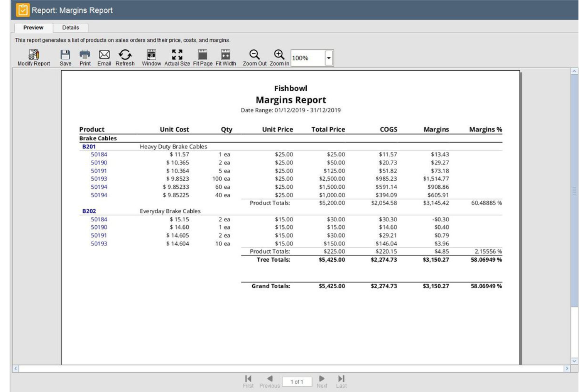Click 'Heavy Duty Brake Cables' description
This screenshot has height=392, width=588.
[173, 147]
